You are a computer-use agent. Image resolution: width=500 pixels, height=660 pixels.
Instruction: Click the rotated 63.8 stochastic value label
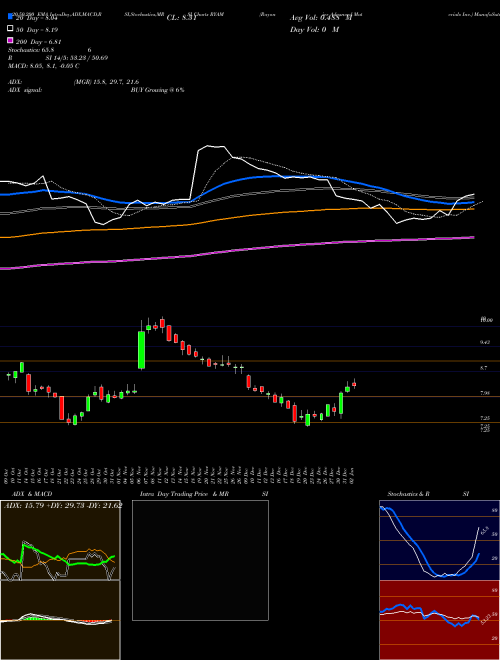pos(485,529)
